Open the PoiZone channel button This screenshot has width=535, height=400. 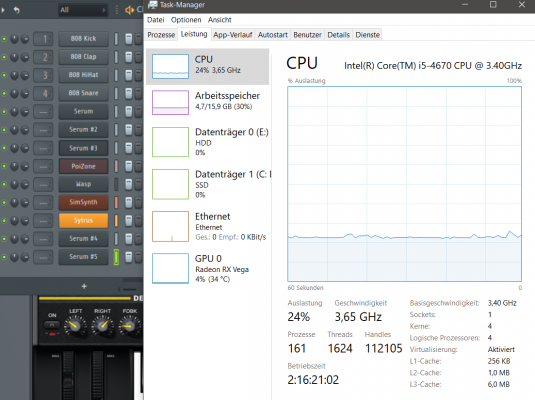tap(83, 166)
